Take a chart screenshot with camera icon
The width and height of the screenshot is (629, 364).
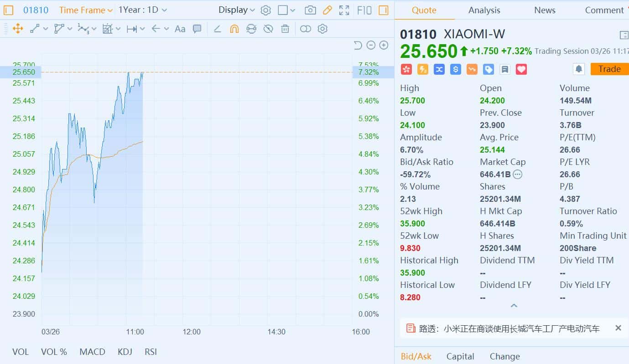tap(310, 10)
